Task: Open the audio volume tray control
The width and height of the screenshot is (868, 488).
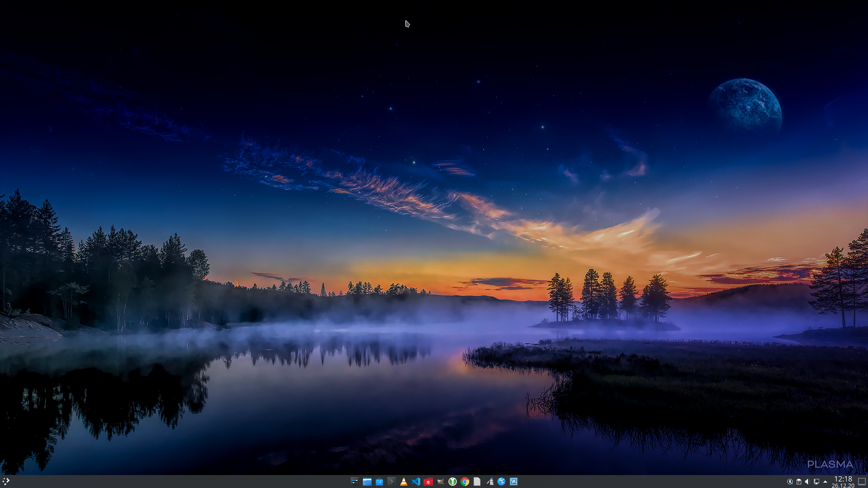Action: click(x=807, y=482)
